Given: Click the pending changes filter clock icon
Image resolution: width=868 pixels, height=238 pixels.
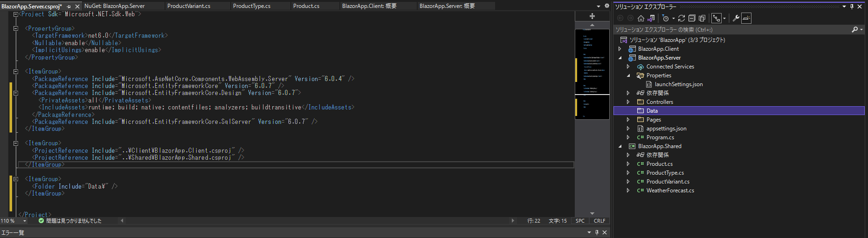Looking at the screenshot, I should point(665,18).
